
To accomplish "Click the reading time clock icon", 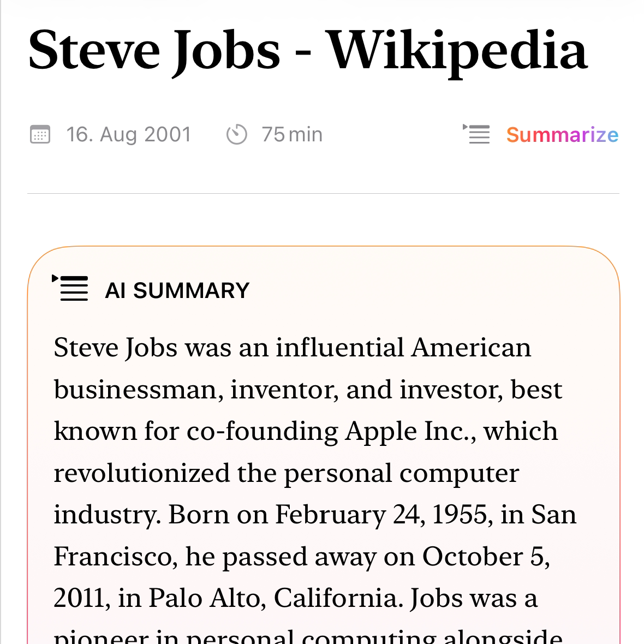I will coord(237,134).
